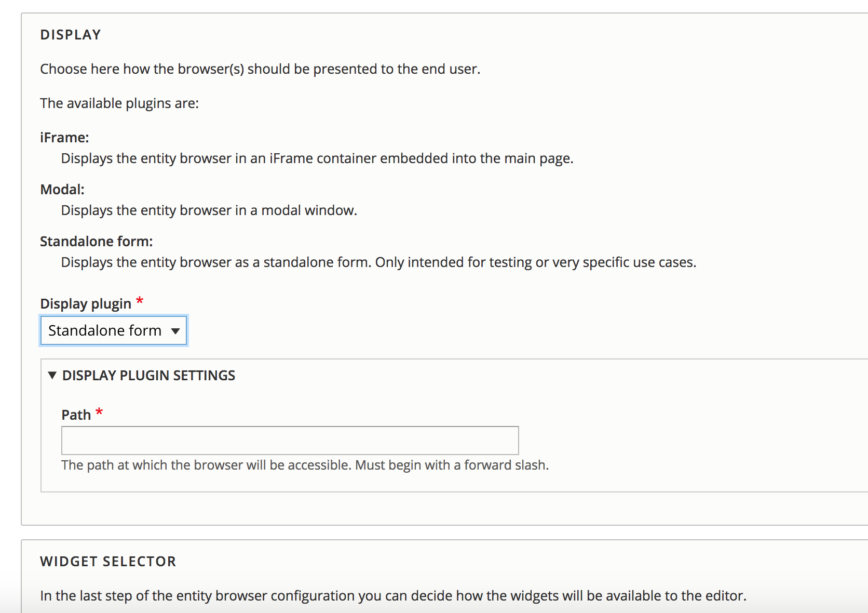This screenshot has width=868, height=613.
Task: Click the Display plugin label text
Action: pyautogui.click(x=86, y=303)
